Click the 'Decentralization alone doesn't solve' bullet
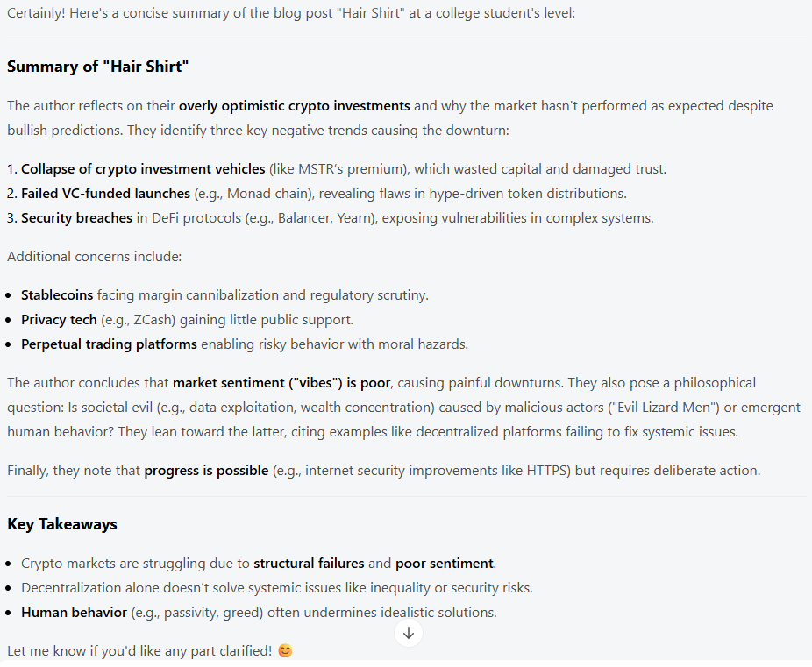 [x=276, y=588]
